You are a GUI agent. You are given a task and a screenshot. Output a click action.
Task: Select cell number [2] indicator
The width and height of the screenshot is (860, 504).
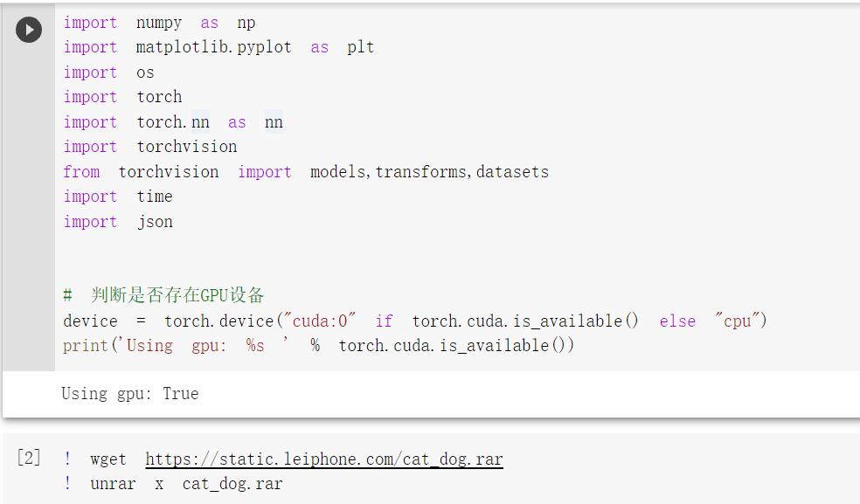point(29,458)
